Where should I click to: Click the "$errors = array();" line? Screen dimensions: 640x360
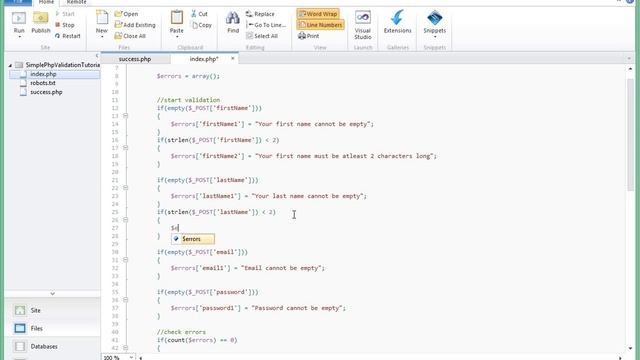tap(188, 76)
